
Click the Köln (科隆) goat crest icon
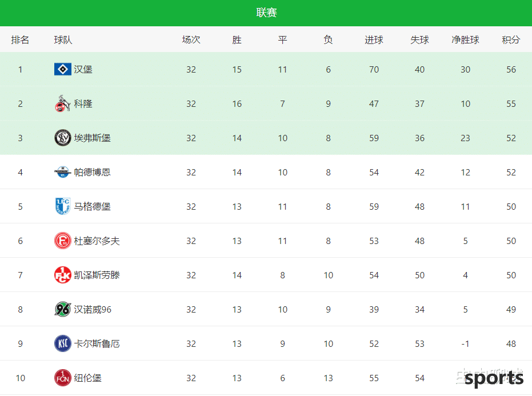pos(62,103)
